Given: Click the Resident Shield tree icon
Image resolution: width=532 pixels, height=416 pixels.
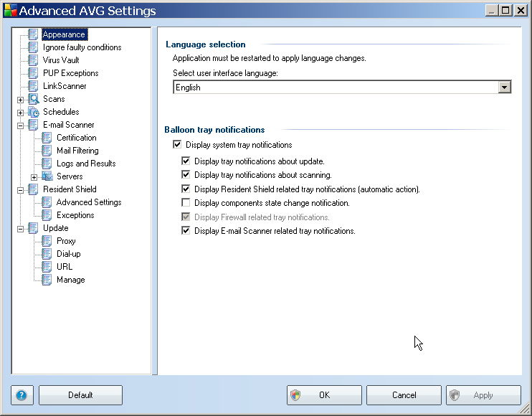Looking at the screenshot, I should [33, 189].
